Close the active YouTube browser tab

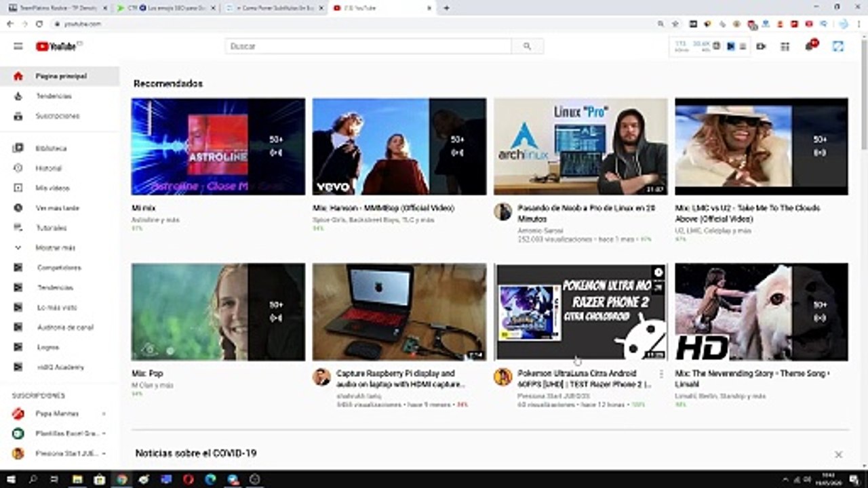pyautogui.click(x=429, y=7)
